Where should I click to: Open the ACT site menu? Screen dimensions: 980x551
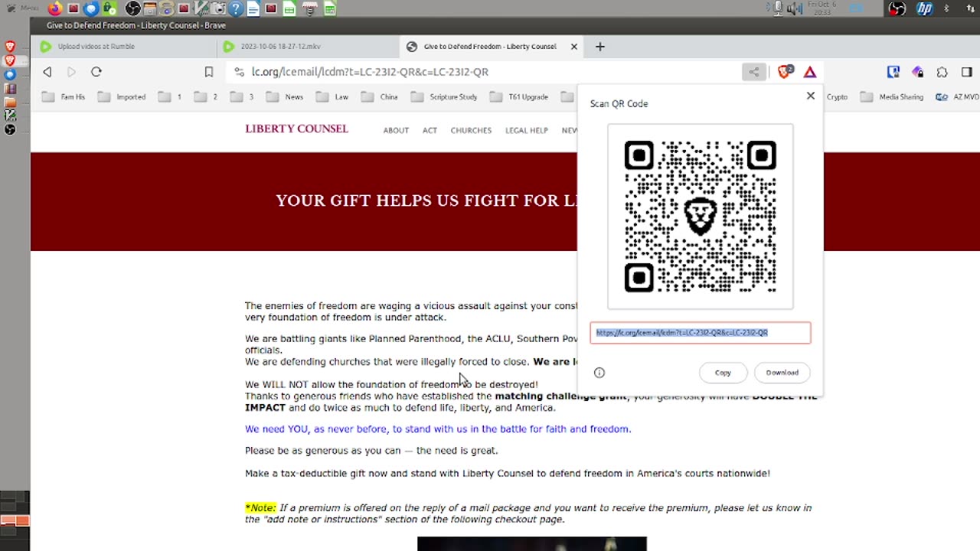tap(430, 130)
